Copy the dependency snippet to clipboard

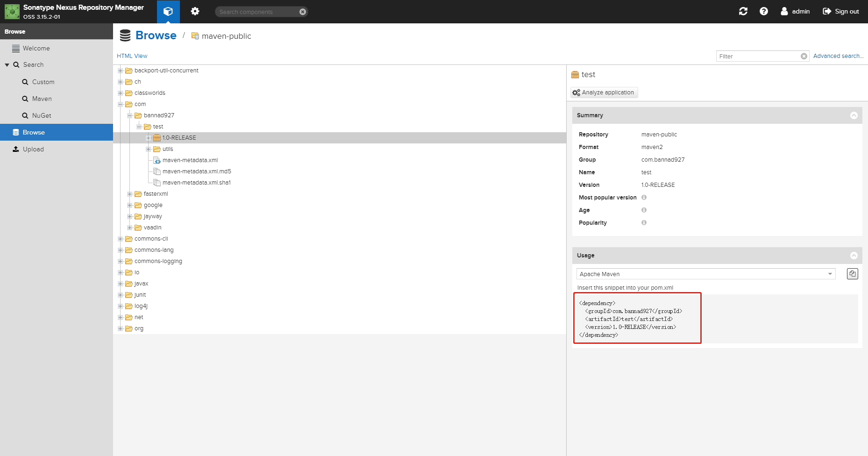pos(853,274)
